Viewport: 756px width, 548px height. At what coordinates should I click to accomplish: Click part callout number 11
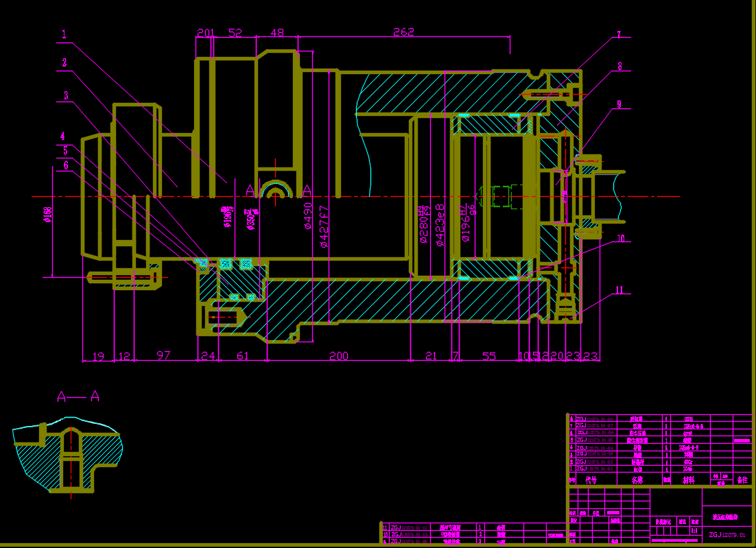(x=619, y=290)
